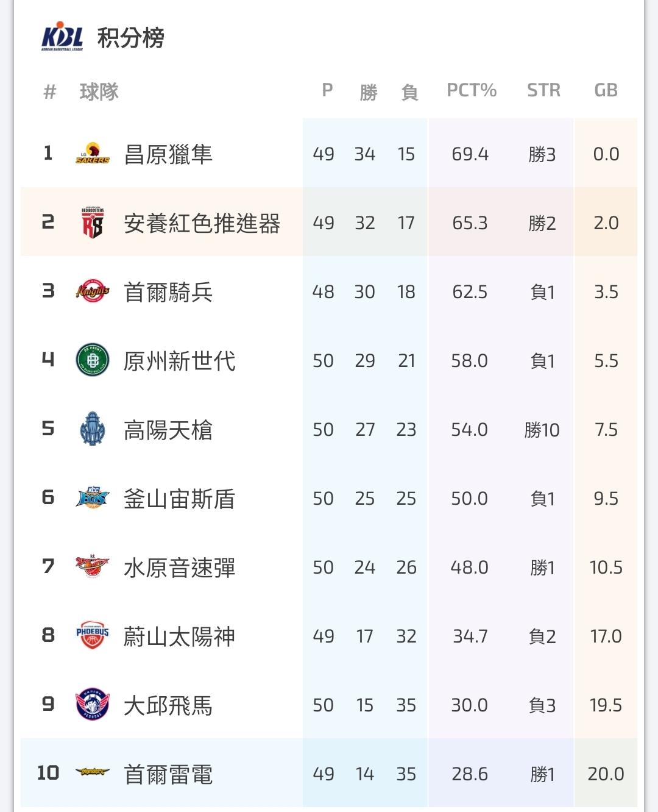The image size is (658, 812).
Task: Click the KBL league logo
Action: (x=62, y=37)
